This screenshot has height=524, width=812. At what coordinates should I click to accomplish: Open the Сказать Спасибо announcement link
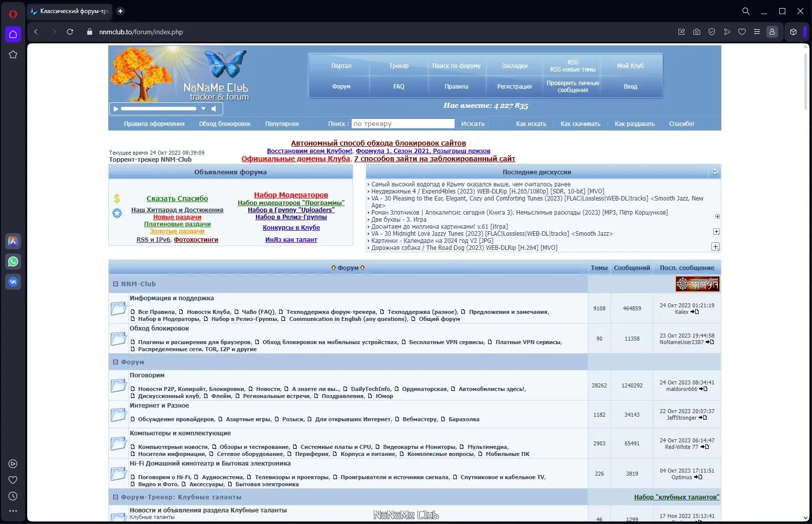177,199
